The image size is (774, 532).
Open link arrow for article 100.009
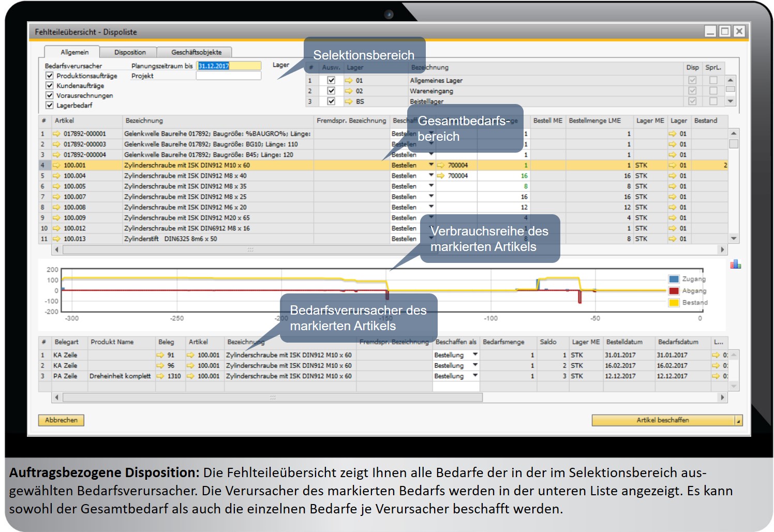(x=57, y=218)
